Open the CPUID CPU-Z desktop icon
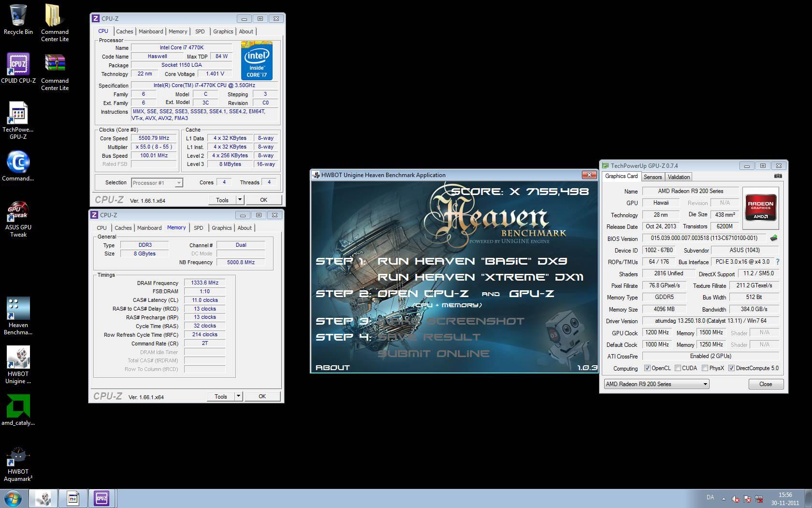This screenshot has height=508, width=812. (x=18, y=65)
